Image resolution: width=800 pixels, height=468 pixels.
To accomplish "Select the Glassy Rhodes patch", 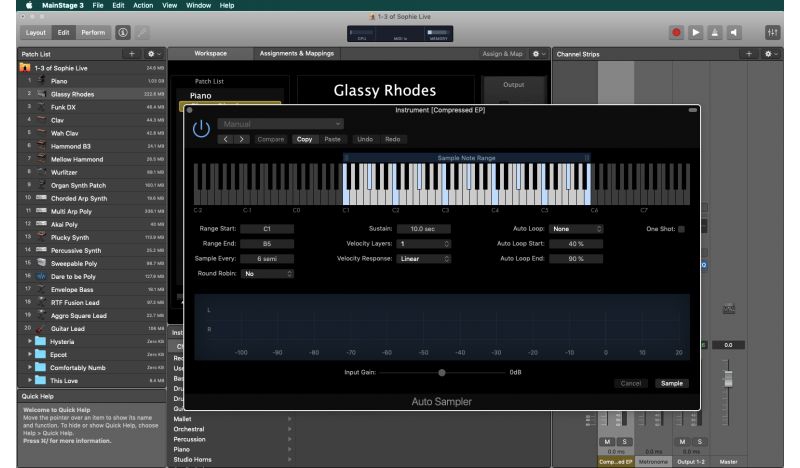I will [92, 94].
